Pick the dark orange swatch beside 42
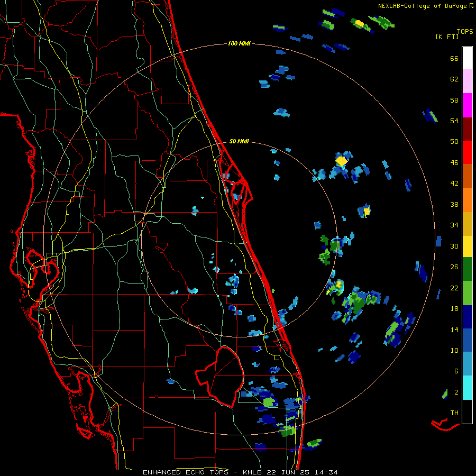The width and height of the screenshot is (476, 476). 467,176
